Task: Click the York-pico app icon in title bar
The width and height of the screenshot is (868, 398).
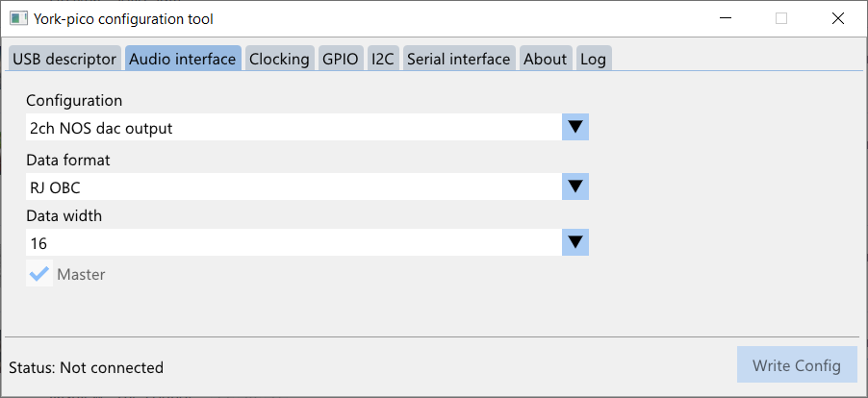Action: pyautogui.click(x=18, y=18)
